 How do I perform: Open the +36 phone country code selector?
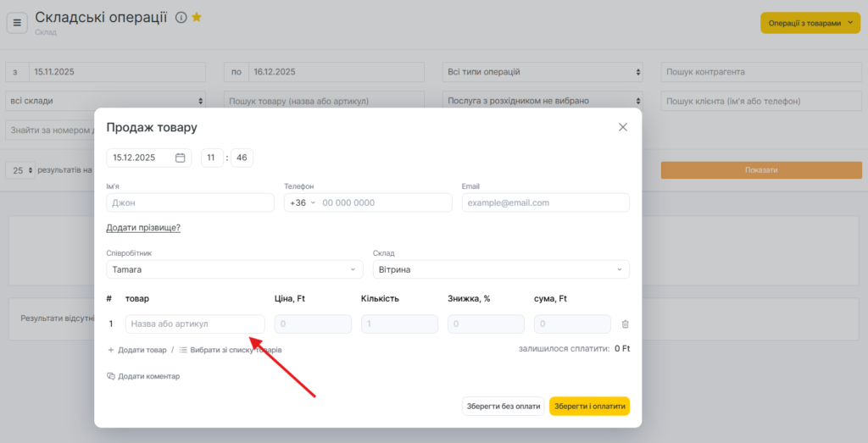click(302, 203)
